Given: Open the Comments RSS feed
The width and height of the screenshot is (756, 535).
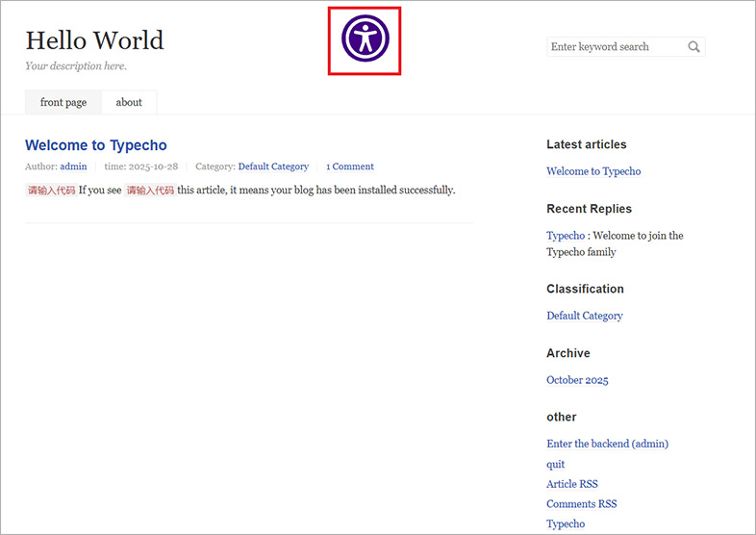Looking at the screenshot, I should (x=582, y=504).
